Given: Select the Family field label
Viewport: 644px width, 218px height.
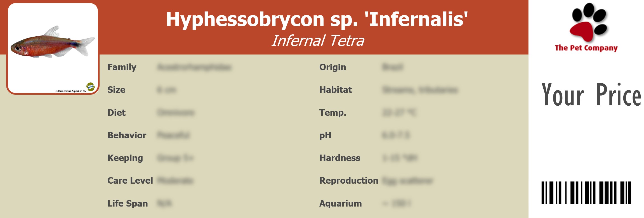Looking at the screenshot, I should pos(122,67).
